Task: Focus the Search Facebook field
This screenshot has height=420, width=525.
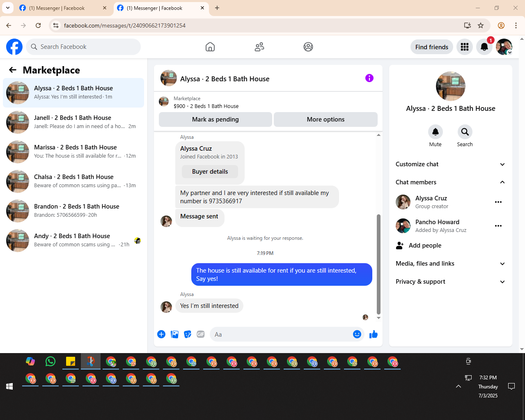Action: 83,47
